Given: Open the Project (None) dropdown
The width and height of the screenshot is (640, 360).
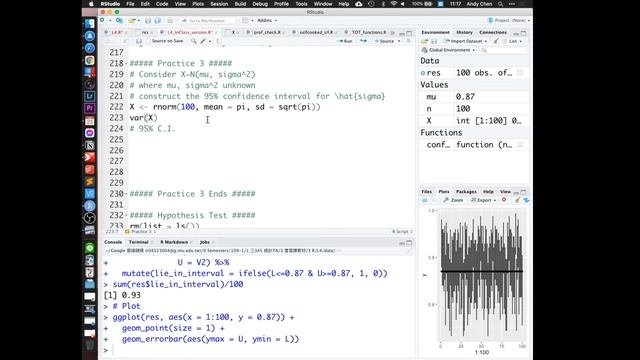Looking at the screenshot, I should tap(509, 20).
